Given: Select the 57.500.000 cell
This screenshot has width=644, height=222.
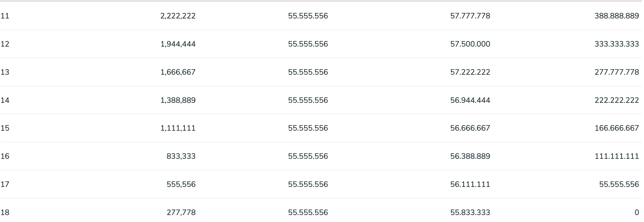Looking at the screenshot, I should pyautogui.click(x=470, y=44).
